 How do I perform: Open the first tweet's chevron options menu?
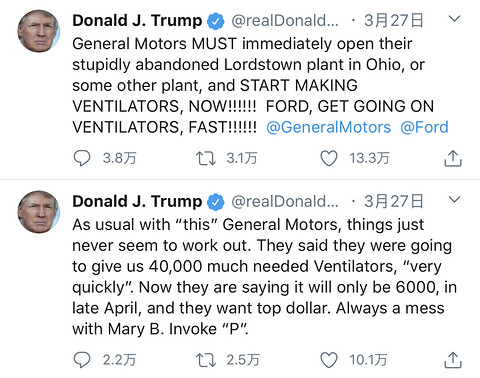(x=454, y=19)
